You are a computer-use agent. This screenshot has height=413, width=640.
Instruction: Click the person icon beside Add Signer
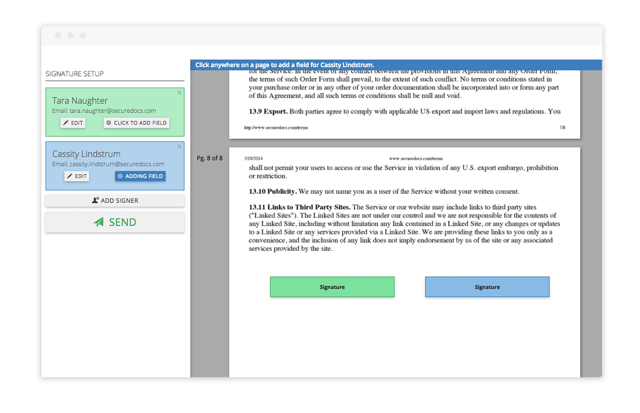pyautogui.click(x=95, y=200)
